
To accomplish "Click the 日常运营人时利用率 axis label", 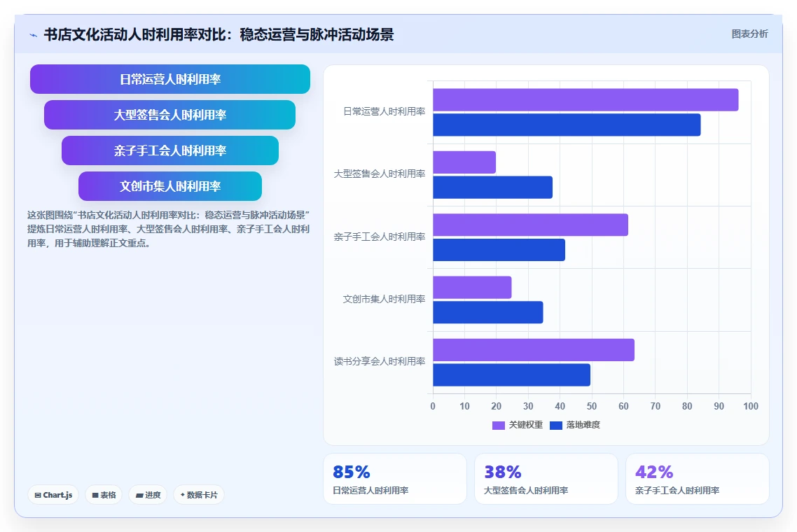I will point(384,111).
